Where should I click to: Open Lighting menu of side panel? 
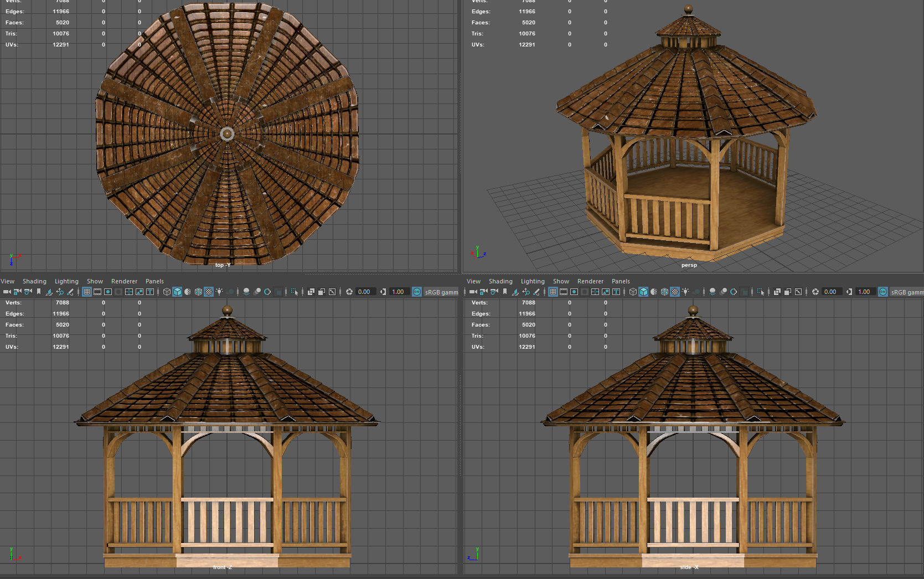pos(533,281)
